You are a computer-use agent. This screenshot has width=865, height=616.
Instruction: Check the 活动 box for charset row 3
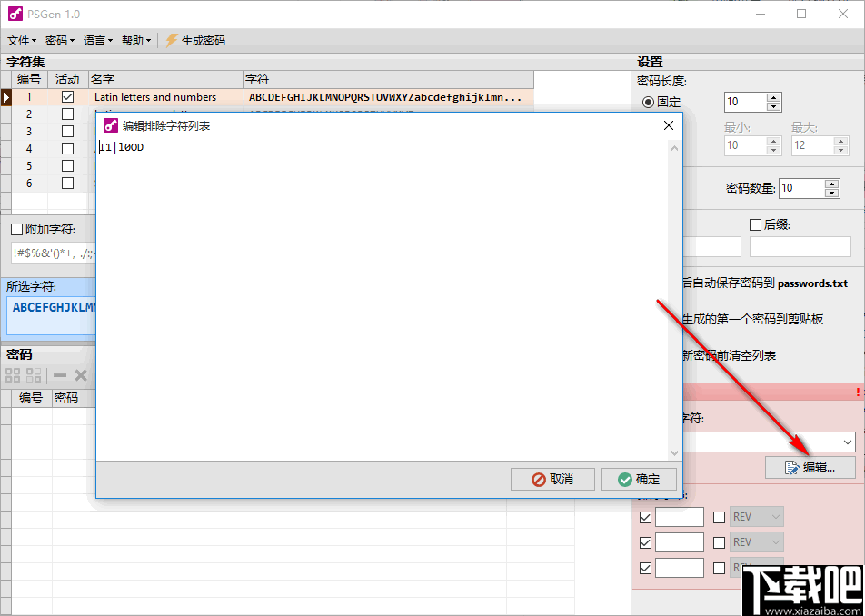pyautogui.click(x=68, y=131)
